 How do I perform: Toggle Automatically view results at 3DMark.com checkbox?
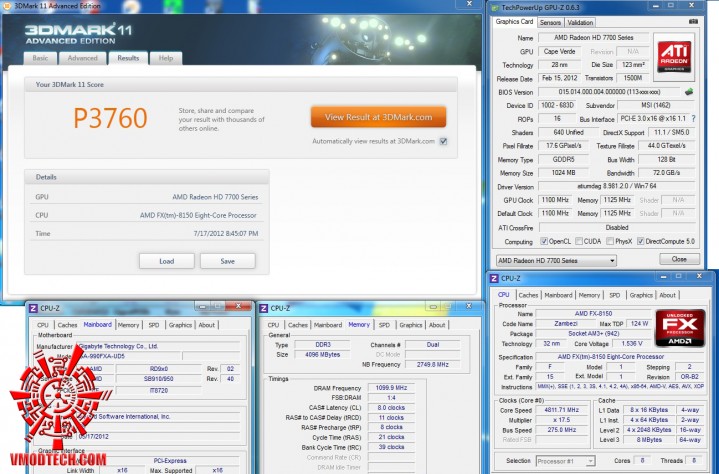point(443,141)
